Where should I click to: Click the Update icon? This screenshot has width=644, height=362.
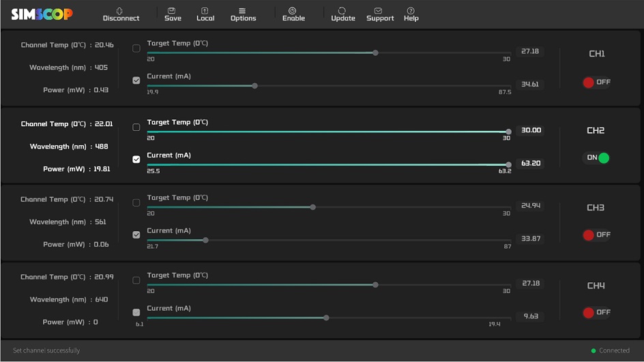coord(342,11)
